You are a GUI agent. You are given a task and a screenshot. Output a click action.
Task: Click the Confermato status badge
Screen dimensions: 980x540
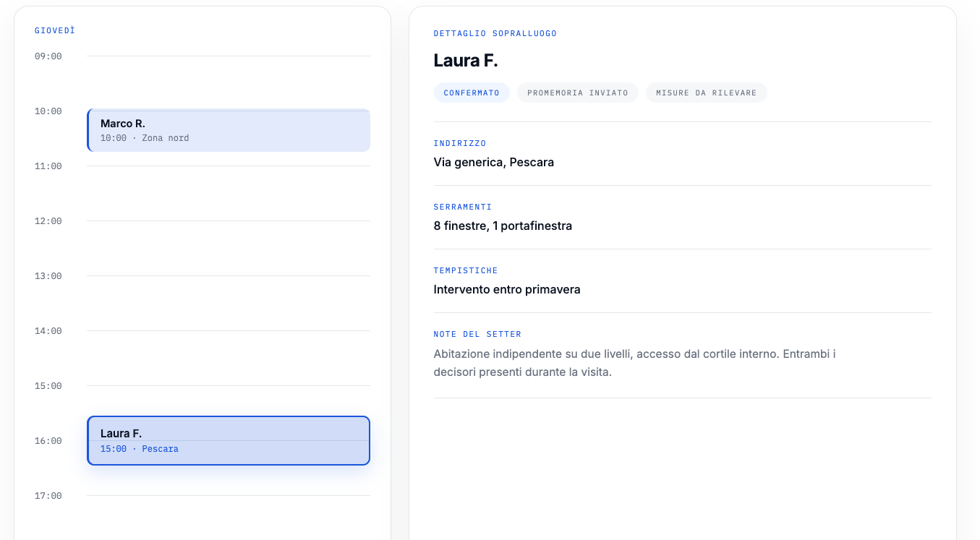pyautogui.click(x=472, y=93)
